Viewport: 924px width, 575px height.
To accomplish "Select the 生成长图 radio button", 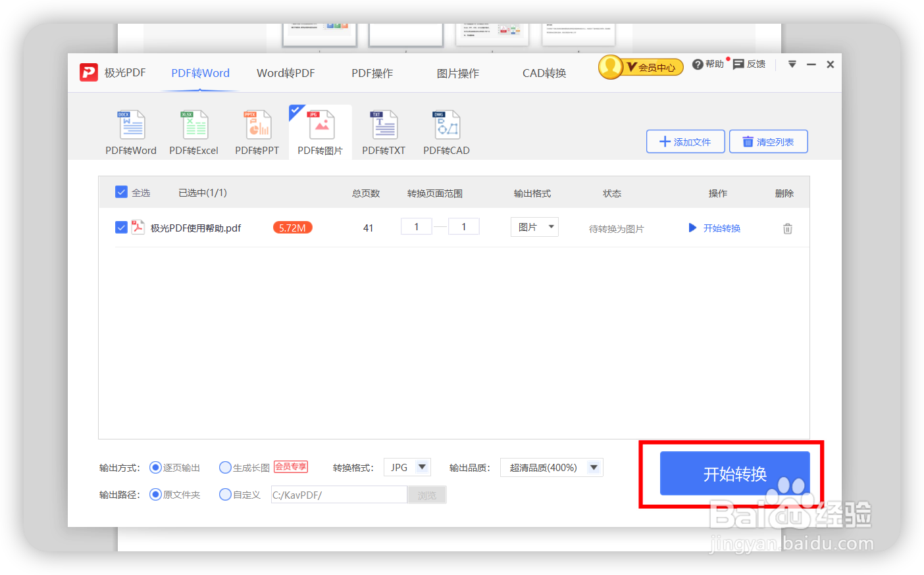I will pos(225,468).
